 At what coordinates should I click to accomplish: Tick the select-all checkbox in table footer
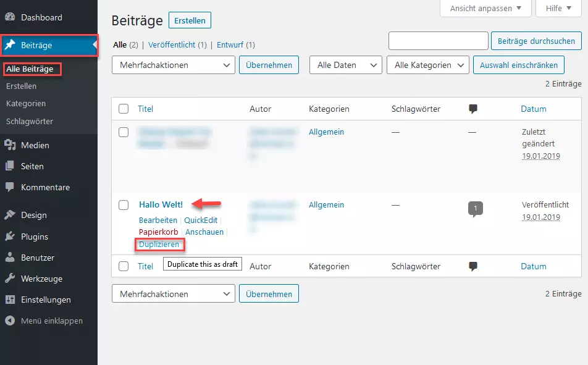(x=124, y=266)
